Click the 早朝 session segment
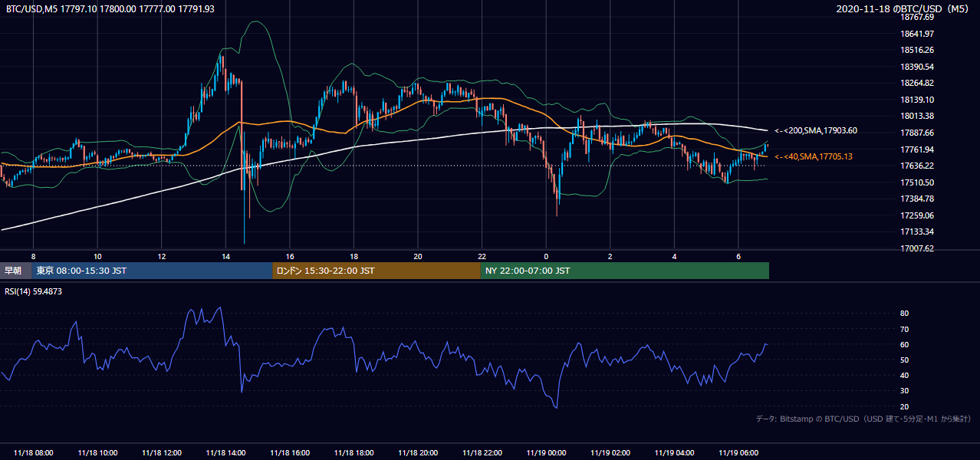The image size is (980, 460). tap(15, 271)
